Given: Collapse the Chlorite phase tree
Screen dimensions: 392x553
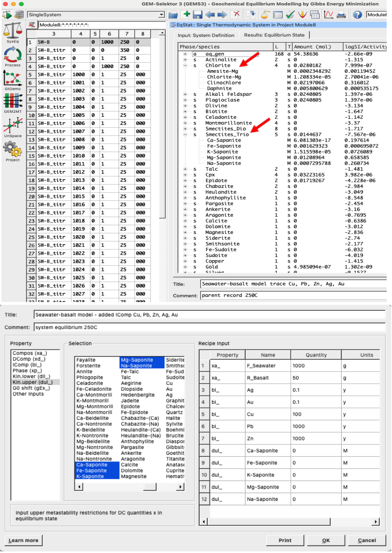Looking at the screenshot, I should tap(185, 65).
